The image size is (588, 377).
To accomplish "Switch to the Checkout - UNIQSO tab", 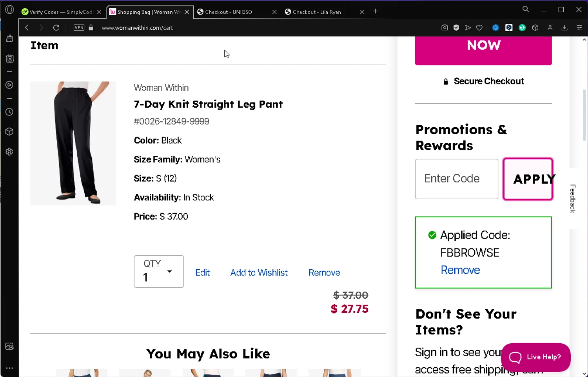I will tap(229, 12).
